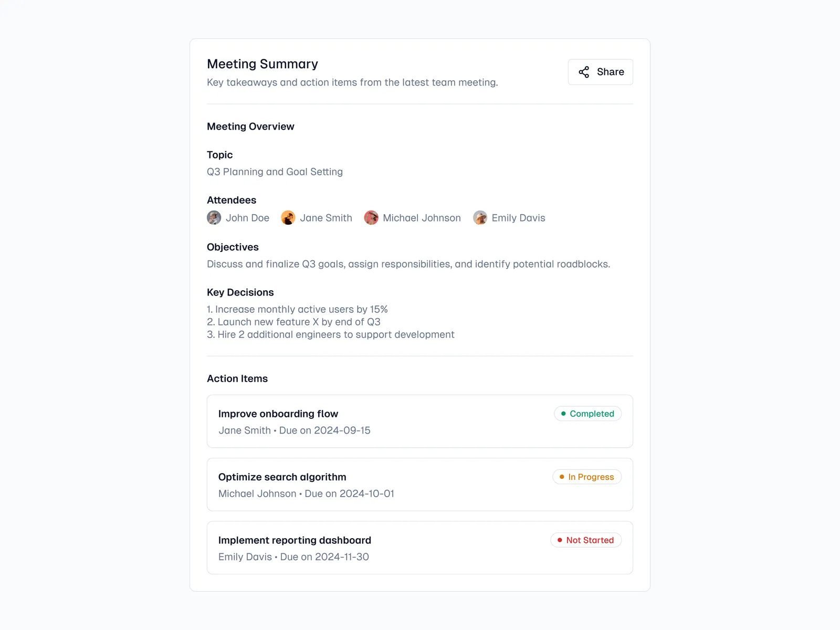840x630 pixels.
Task: Click the In Progress badge text
Action: (591, 477)
